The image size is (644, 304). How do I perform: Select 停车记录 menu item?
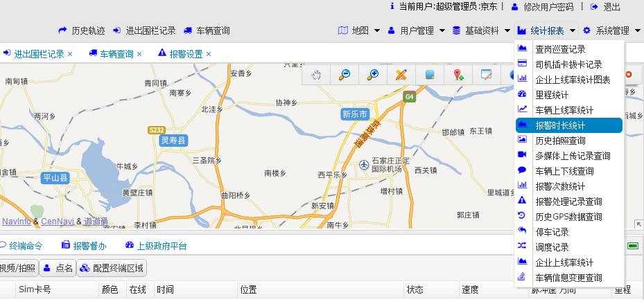point(569,232)
